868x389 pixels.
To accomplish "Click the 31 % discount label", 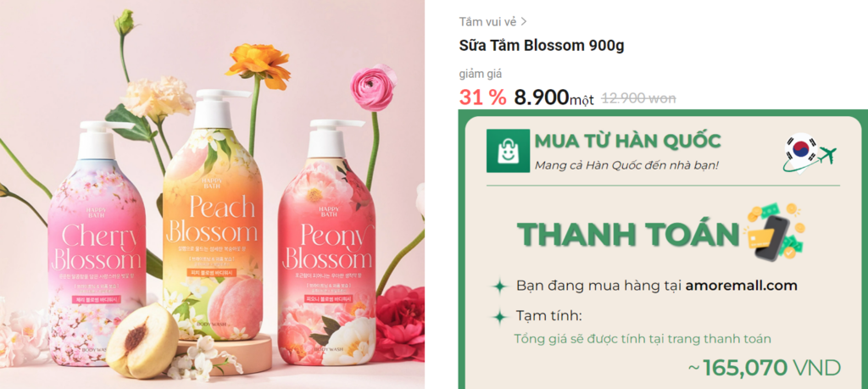I will coord(482,97).
